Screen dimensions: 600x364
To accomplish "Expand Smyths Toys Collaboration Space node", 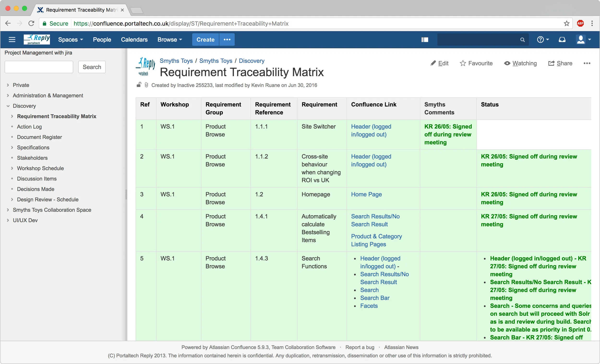I will [8, 210].
